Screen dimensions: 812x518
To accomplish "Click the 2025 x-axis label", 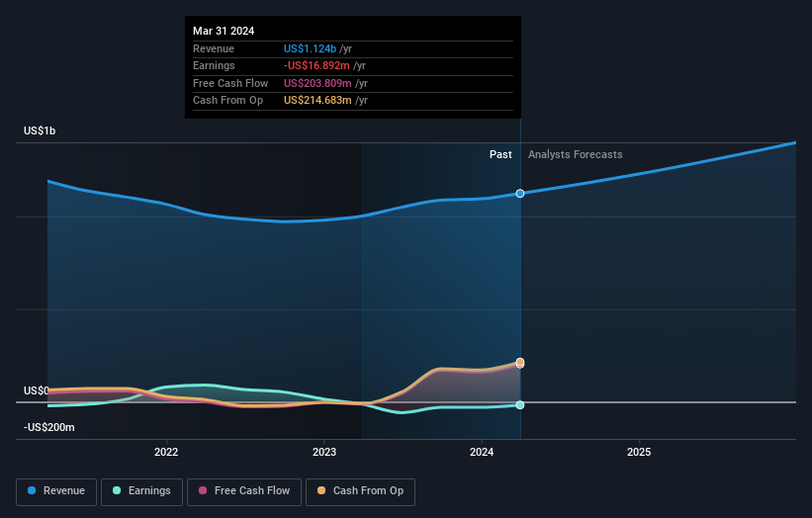I will (x=639, y=452).
